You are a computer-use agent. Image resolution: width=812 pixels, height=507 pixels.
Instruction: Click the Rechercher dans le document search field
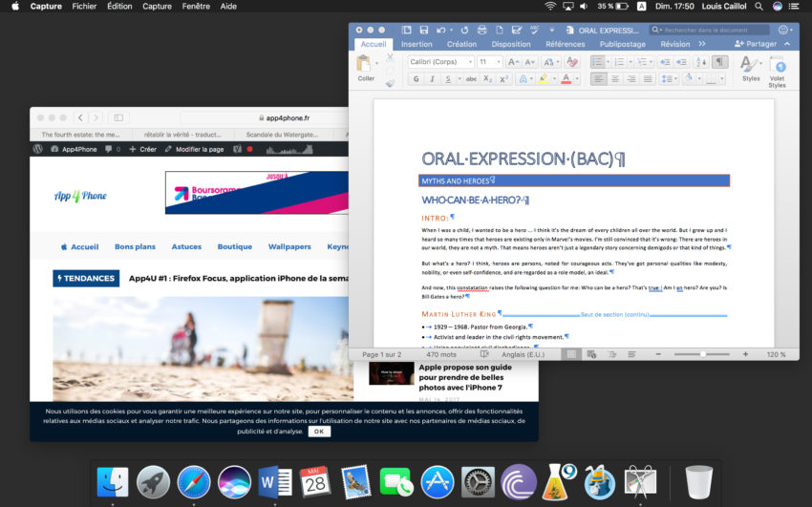(710, 30)
